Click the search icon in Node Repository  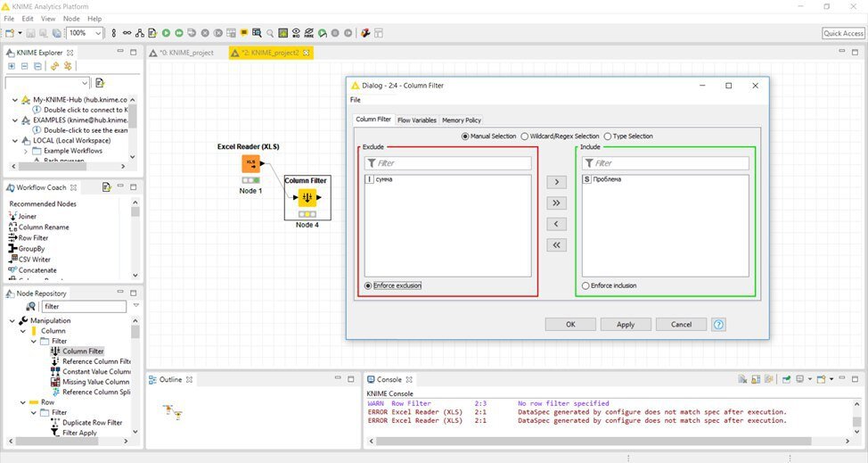point(31,306)
